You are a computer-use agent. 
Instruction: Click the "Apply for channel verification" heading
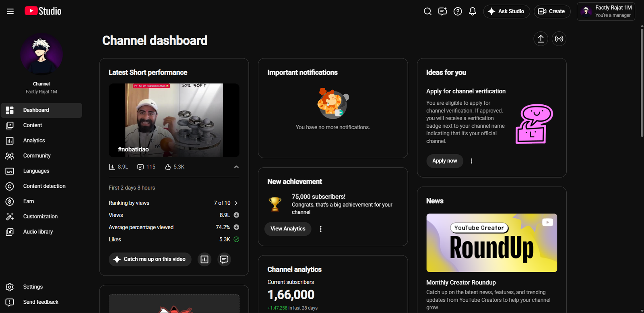coord(466,91)
